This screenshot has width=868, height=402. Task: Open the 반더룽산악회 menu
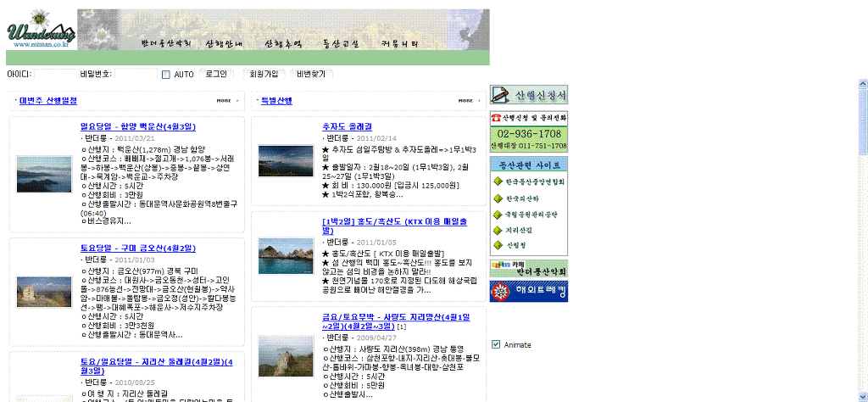click(167, 43)
